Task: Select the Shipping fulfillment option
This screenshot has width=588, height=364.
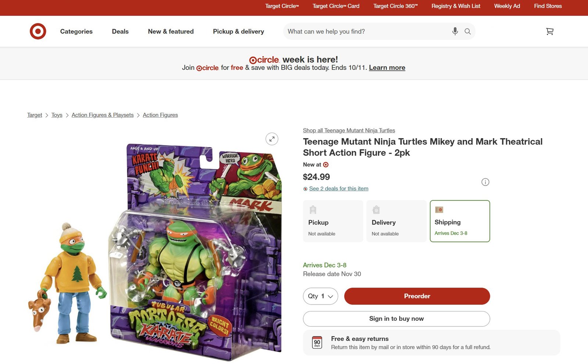Action: click(x=460, y=220)
